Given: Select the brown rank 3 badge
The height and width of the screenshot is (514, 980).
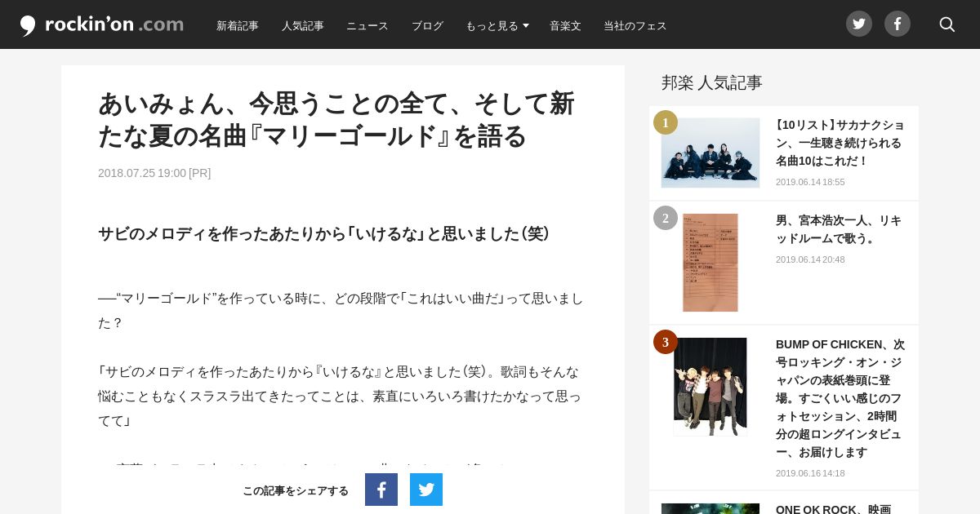Looking at the screenshot, I should tap(666, 342).
